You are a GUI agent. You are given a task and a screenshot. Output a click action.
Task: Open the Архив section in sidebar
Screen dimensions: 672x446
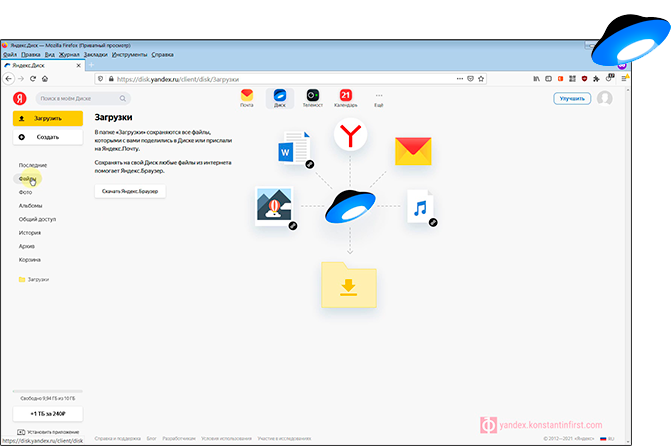(27, 246)
